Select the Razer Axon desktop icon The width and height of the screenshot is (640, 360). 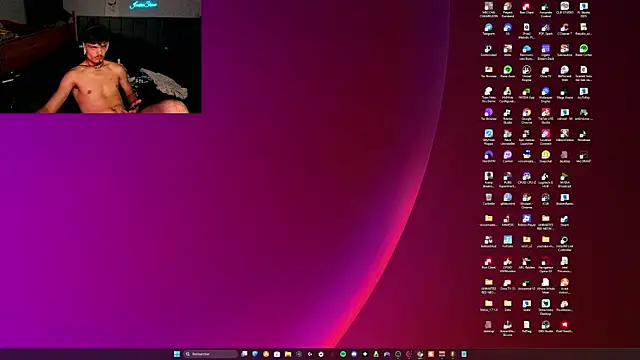click(507, 72)
